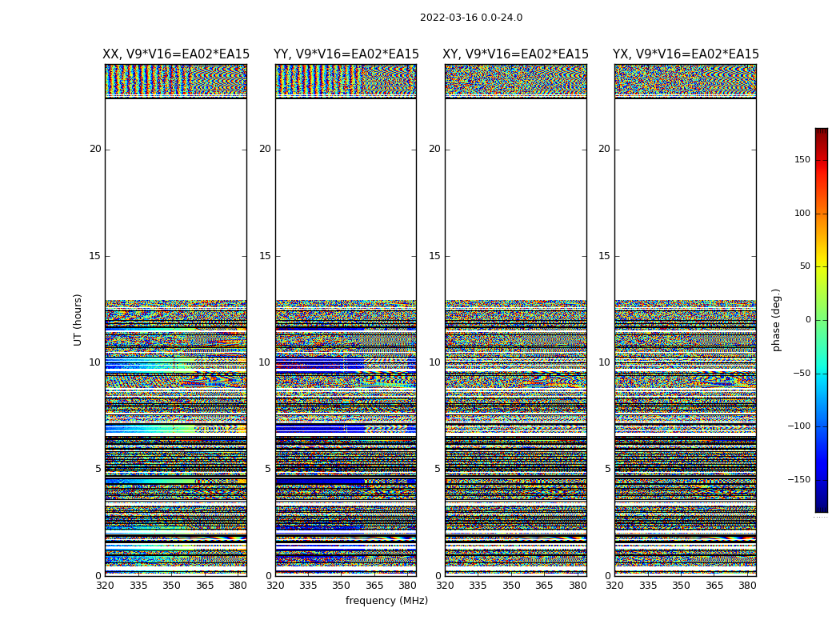840x640 pixels.
Task: Select the "XY, V9*V16=EA02*EA15" panel title
Action: coord(515,54)
